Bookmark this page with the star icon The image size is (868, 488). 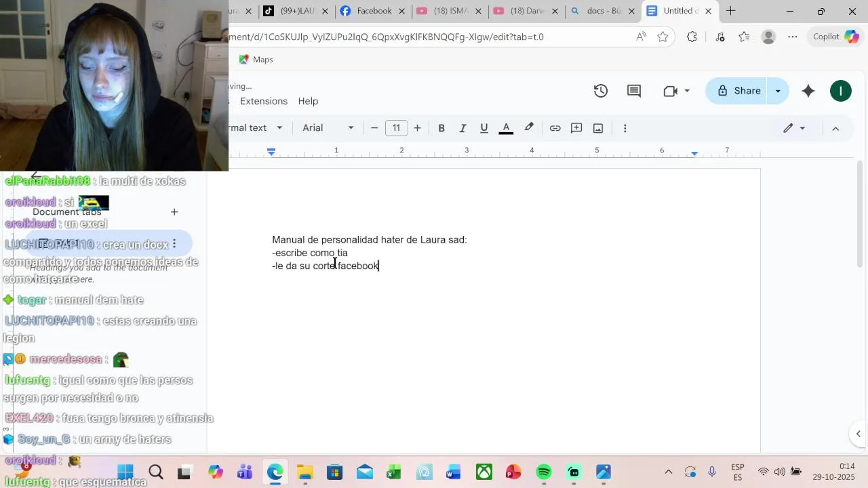point(663,37)
